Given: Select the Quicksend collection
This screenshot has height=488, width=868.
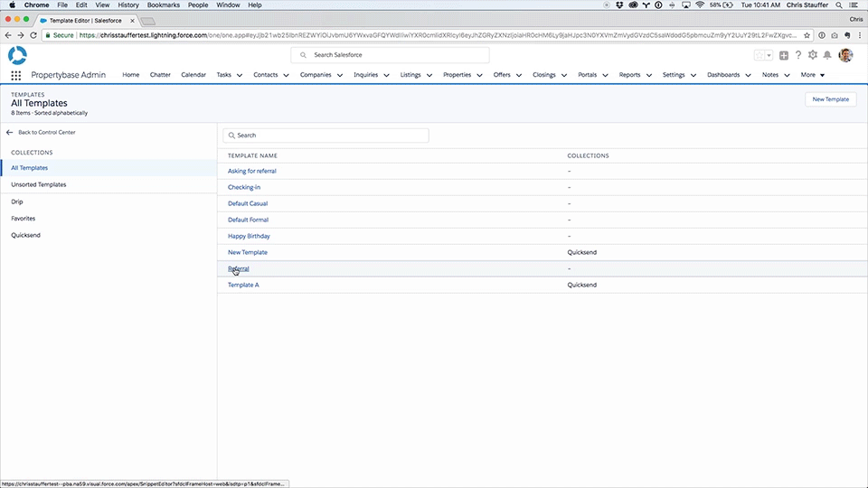Looking at the screenshot, I should [108, 235].
